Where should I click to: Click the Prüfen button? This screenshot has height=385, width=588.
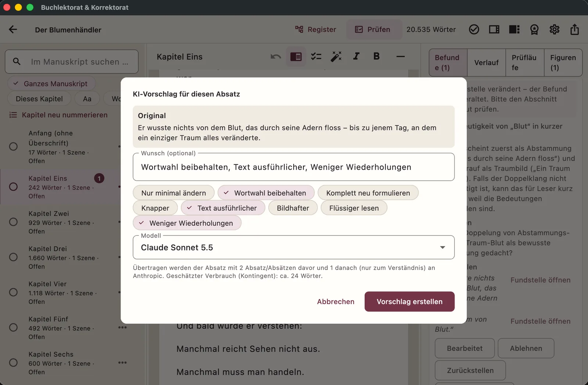374,29
